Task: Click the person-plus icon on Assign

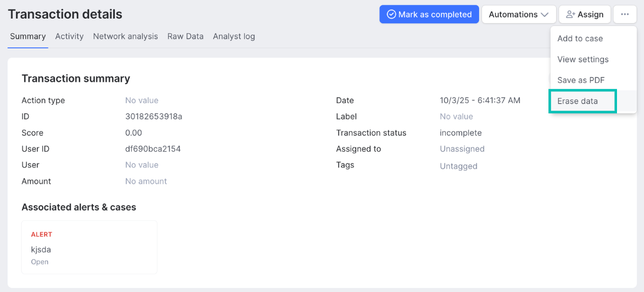Action: click(x=570, y=15)
